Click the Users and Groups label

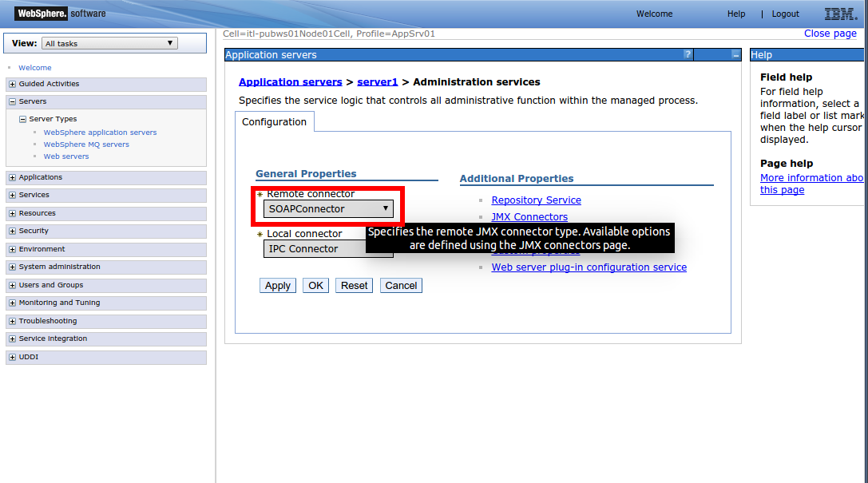(x=51, y=285)
